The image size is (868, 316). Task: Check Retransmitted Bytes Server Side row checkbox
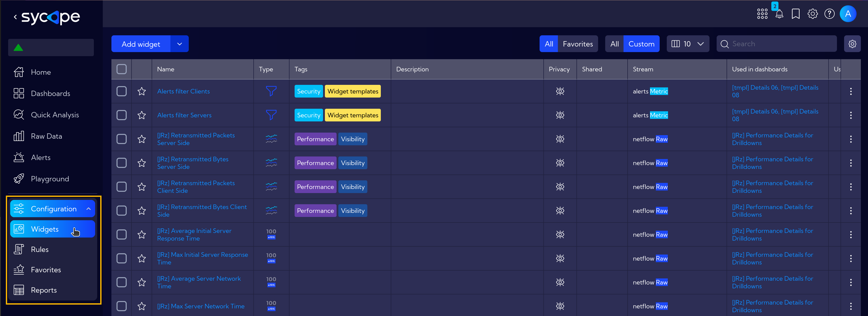[121, 163]
